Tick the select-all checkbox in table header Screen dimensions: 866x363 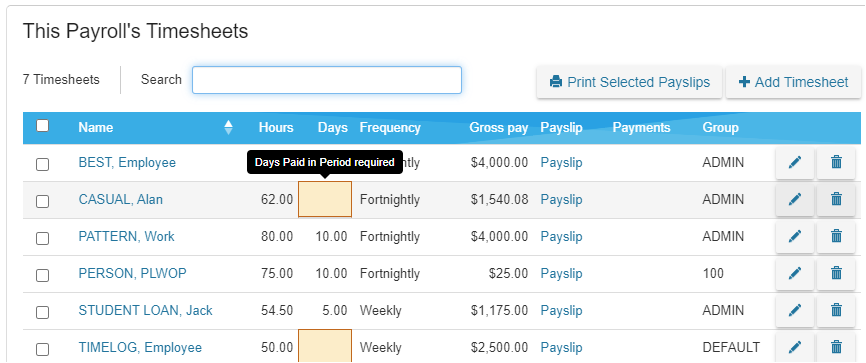tap(43, 126)
